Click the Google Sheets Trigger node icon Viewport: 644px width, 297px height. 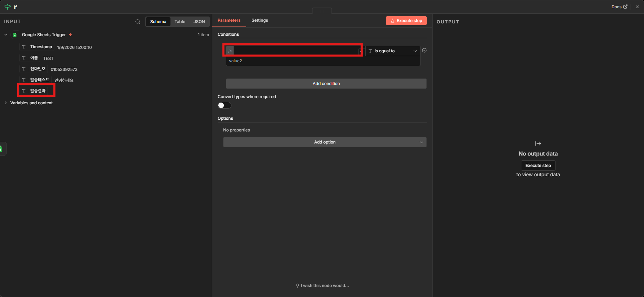coord(15,35)
